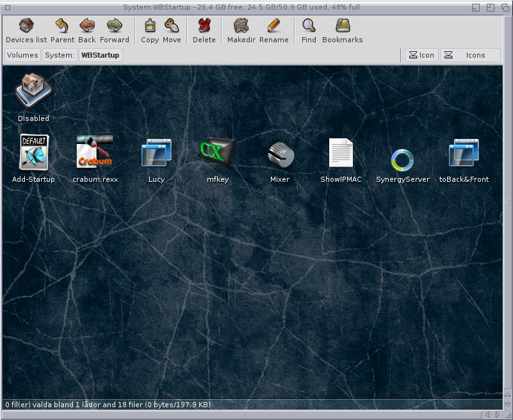Screen dimensions: 513x420
Task: Click the zoom gadget in title bar
Action: pos(491,8)
